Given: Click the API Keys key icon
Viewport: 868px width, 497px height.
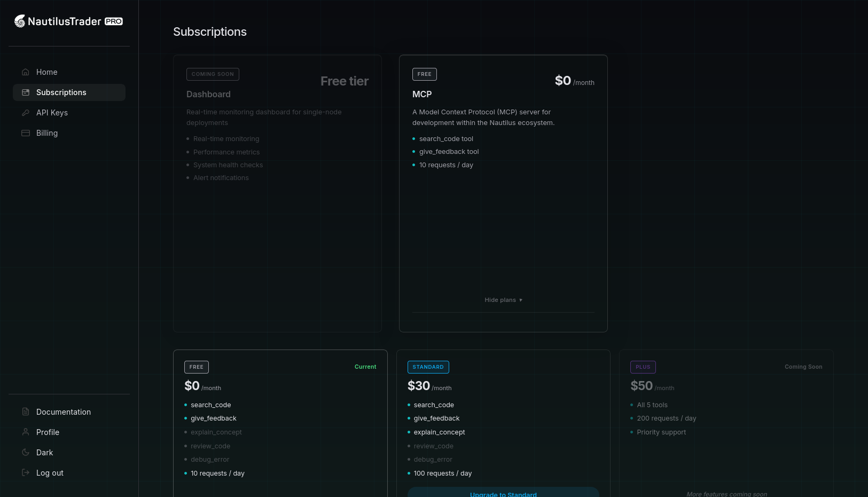Looking at the screenshot, I should tap(26, 113).
